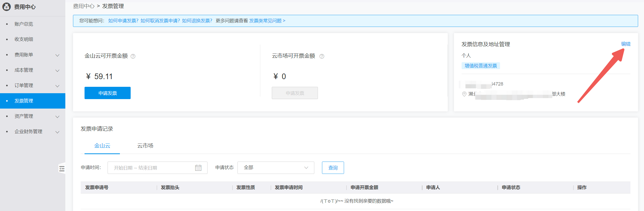The width and height of the screenshot is (644, 211).
Task: Expand the 资产管理 submenu
Action: [x=58, y=117]
